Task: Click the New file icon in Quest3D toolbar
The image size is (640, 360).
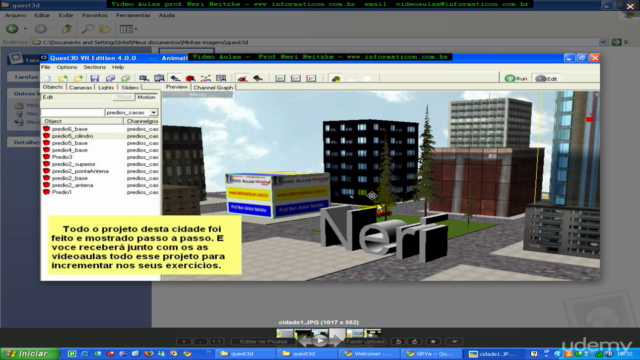Action: (47, 78)
